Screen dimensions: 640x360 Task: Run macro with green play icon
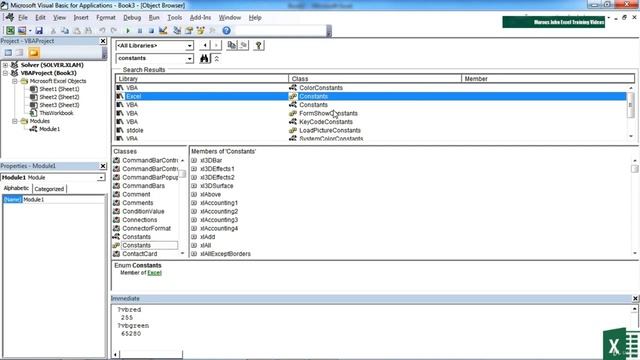[x=128, y=31]
